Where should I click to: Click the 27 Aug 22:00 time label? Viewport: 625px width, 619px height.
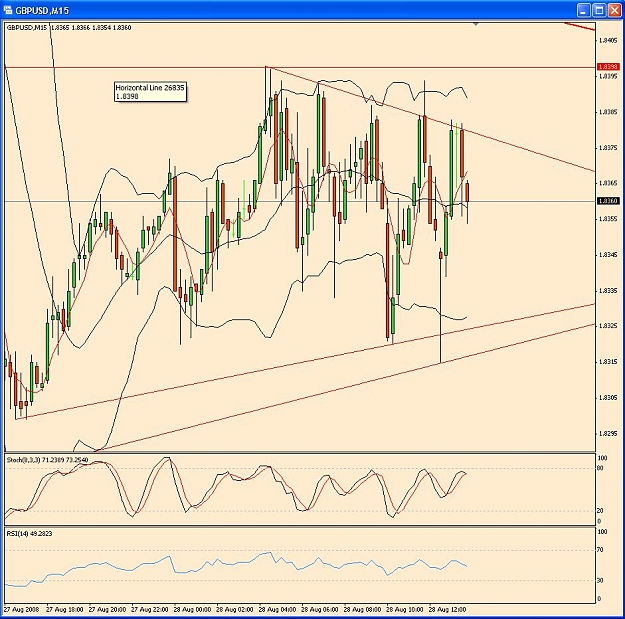149,609
